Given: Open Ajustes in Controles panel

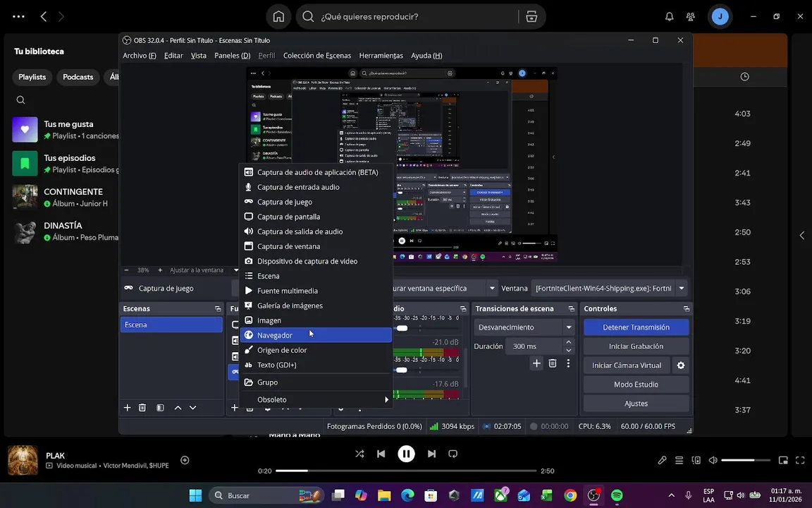Looking at the screenshot, I should [636, 404].
